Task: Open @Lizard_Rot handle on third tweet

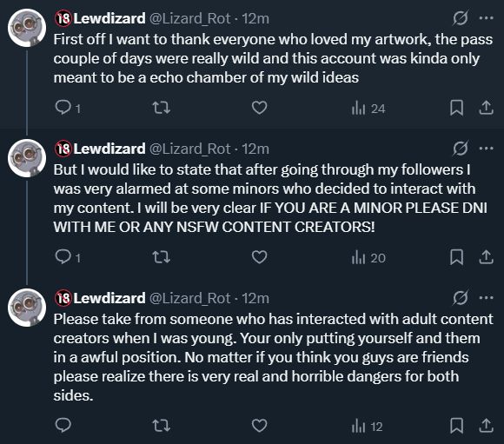Action: coord(190,298)
